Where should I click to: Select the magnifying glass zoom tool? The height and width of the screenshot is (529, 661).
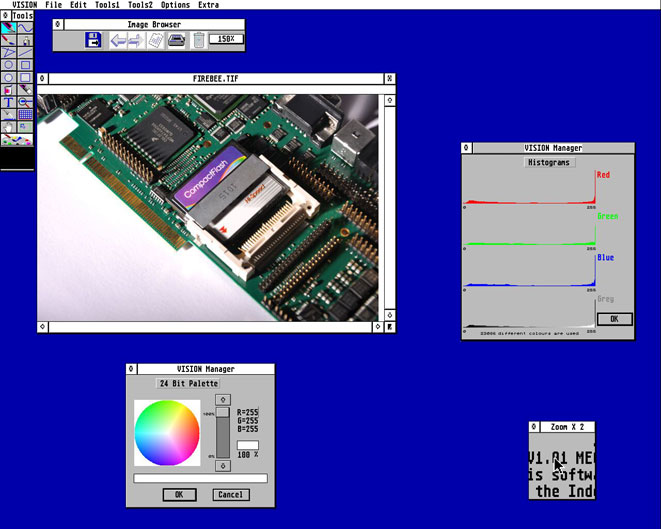(x=25, y=102)
